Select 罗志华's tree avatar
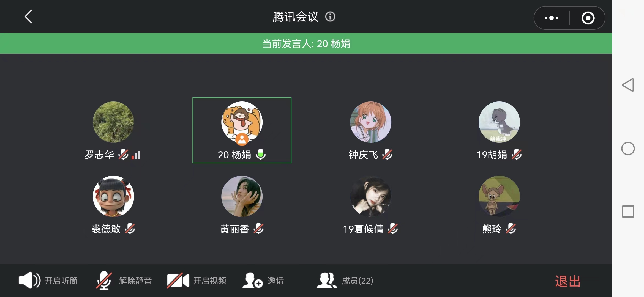 [113, 122]
